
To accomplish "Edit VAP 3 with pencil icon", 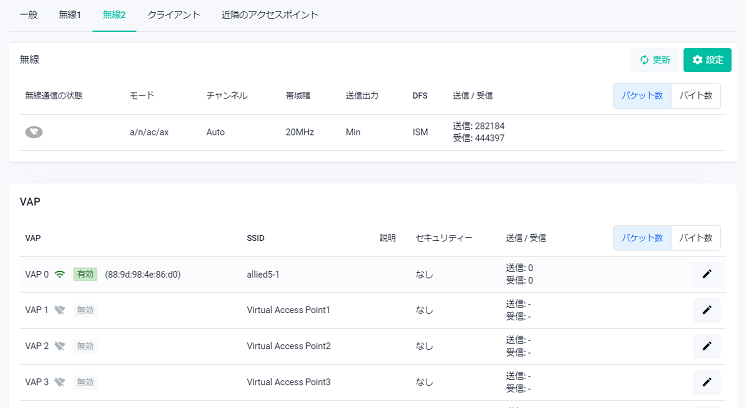I will click(x=707, y=382).
